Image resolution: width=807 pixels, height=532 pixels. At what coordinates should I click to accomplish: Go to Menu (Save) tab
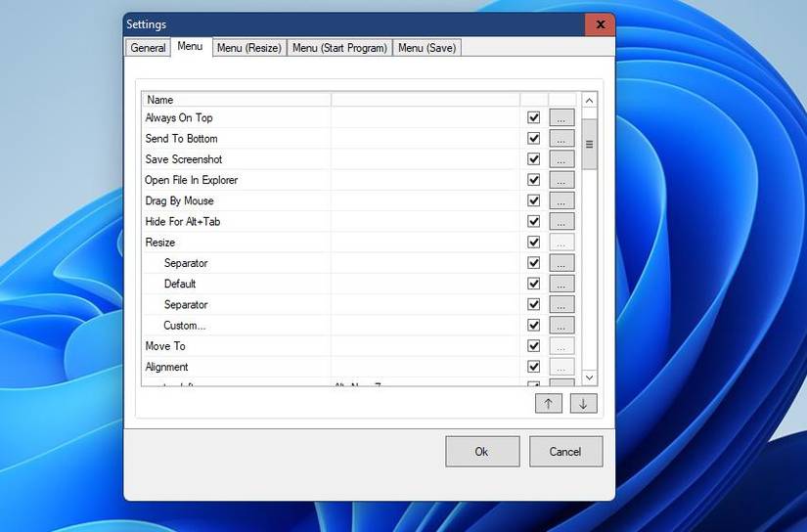[427, 48]
